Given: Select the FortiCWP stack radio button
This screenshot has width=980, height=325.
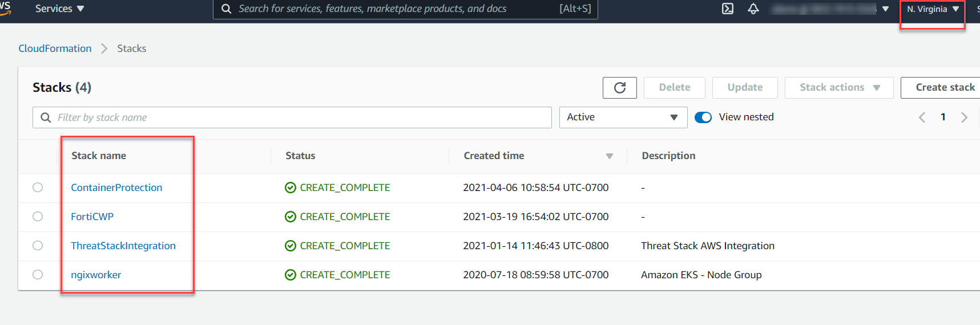Looking at the screenshot, I should (x=38, y=217).
